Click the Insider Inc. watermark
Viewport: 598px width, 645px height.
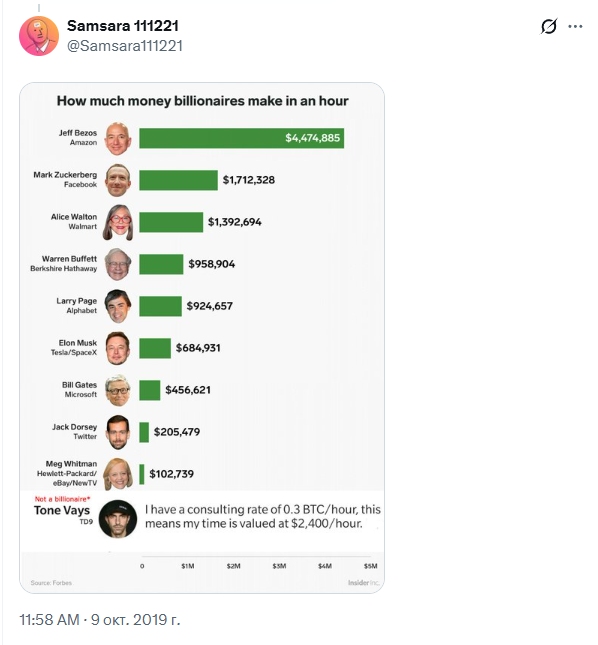point(364,582)
